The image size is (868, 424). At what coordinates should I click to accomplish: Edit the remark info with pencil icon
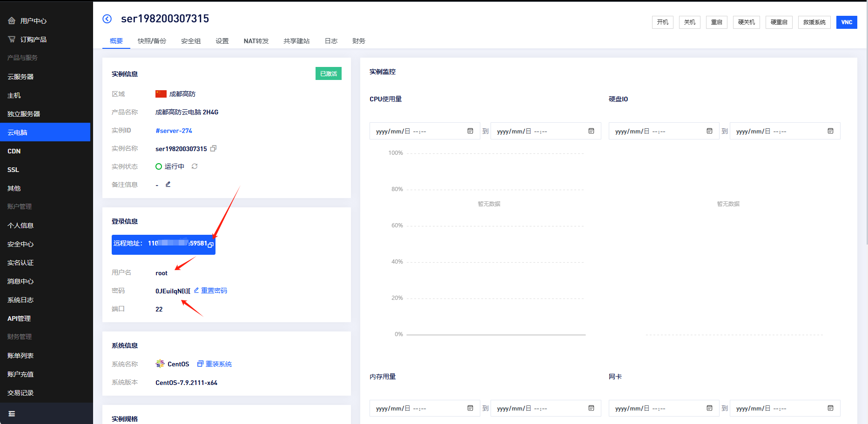coord(168,185)
